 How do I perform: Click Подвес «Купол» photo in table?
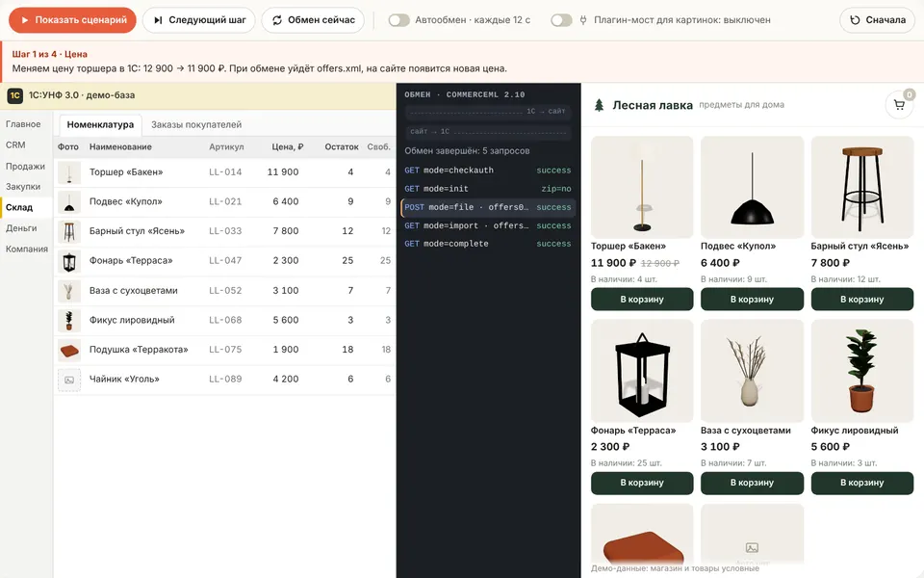click(69, 201)
